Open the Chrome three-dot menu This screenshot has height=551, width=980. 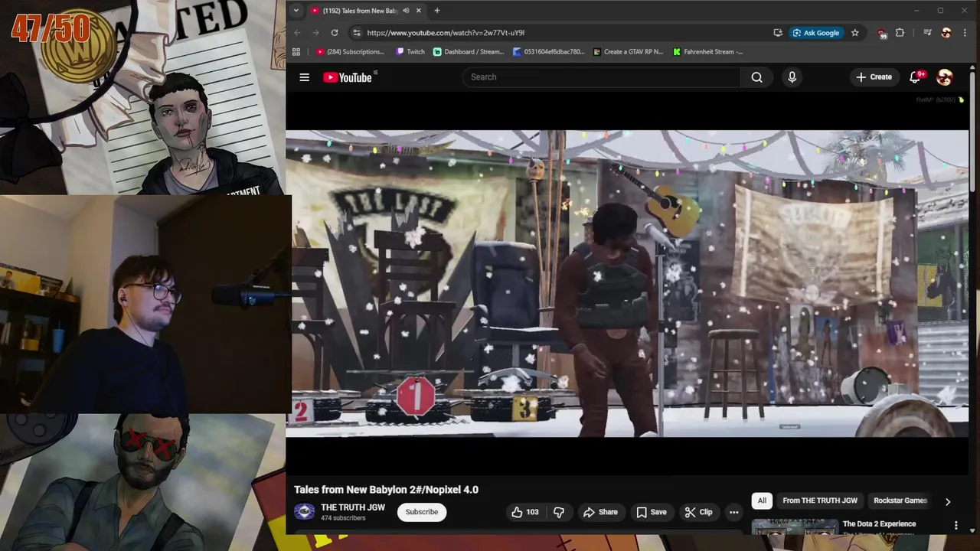[x=964, y=33]
